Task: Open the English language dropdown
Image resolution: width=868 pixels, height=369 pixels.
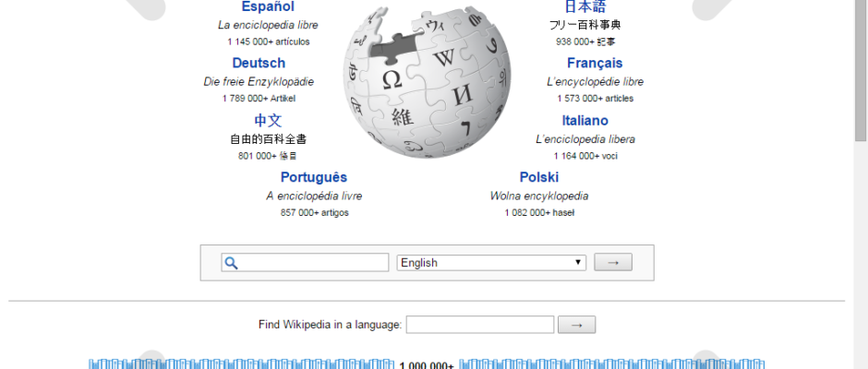Action: (491, 263)
